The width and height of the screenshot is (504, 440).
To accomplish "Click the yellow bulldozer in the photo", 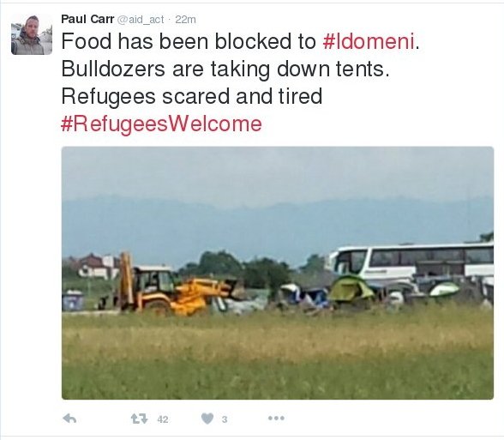I will coord(173,285).
